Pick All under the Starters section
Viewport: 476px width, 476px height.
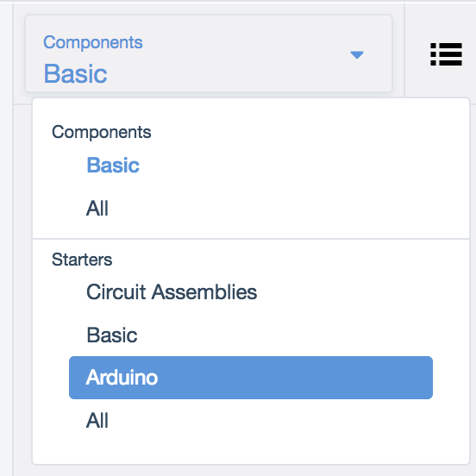click(x=97, y=421)
